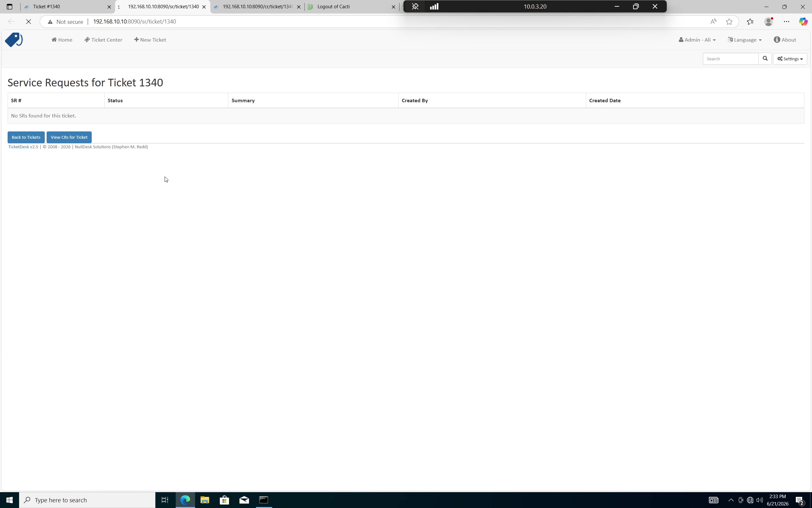The height and width of the screenshot is (508, 812).
Task: Click the Back to Tickets button
Action: pyautogui.click(x=26, y=137)
